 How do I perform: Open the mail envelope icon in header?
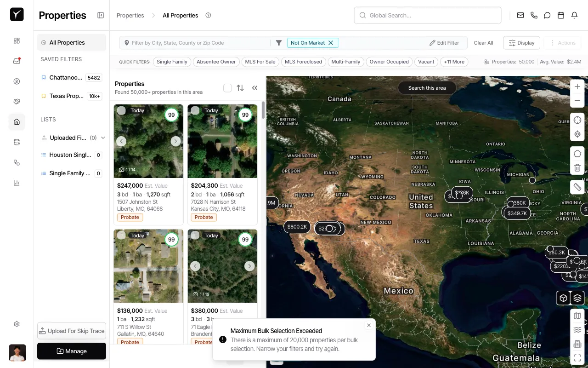coord(520,15)
